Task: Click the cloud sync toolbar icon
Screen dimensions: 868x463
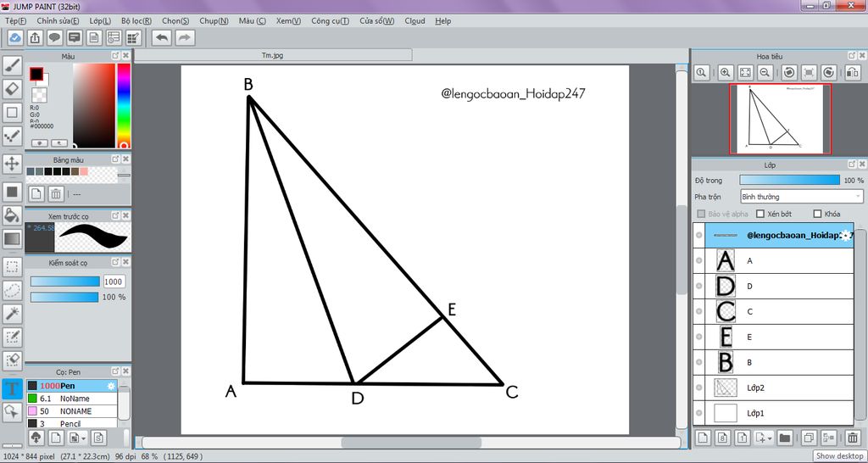Action: [x=15, y=37]
